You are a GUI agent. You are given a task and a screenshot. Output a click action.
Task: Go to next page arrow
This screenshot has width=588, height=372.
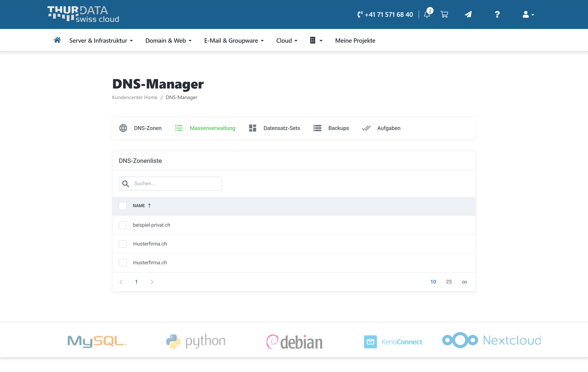coord(152,282)
